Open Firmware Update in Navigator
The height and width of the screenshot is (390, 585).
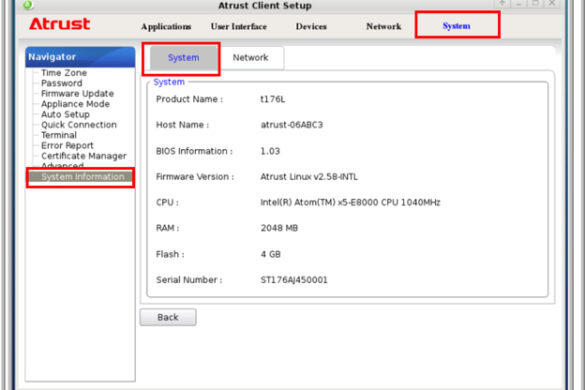pos(77,93)
